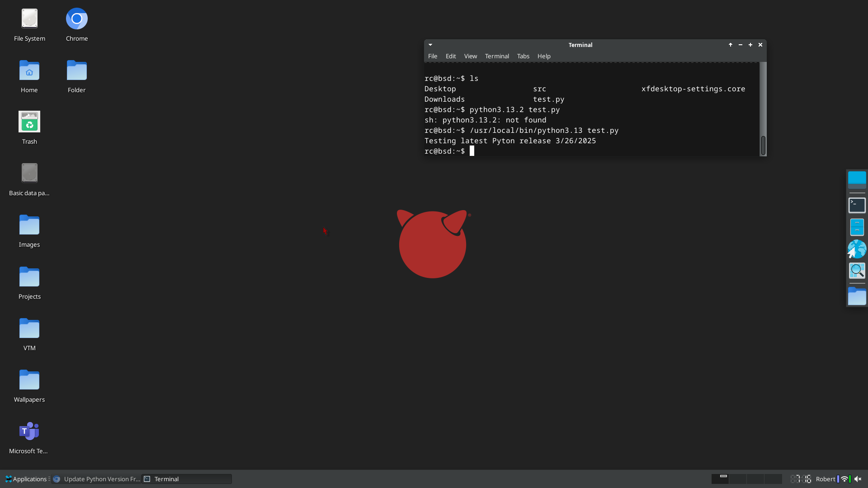Image resolution: width=868 pixels, height=488 pixels.
Task: Click the terminal vertical scrollbar
Action: 763,108
